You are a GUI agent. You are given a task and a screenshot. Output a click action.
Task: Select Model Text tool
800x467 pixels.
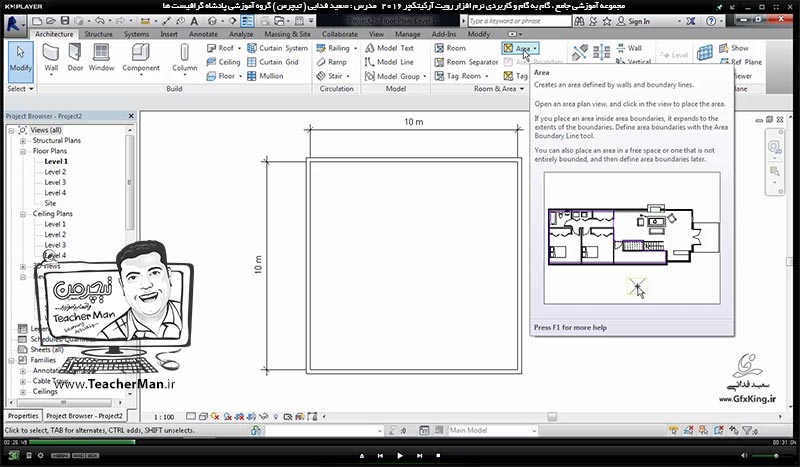tap(389, 48)
